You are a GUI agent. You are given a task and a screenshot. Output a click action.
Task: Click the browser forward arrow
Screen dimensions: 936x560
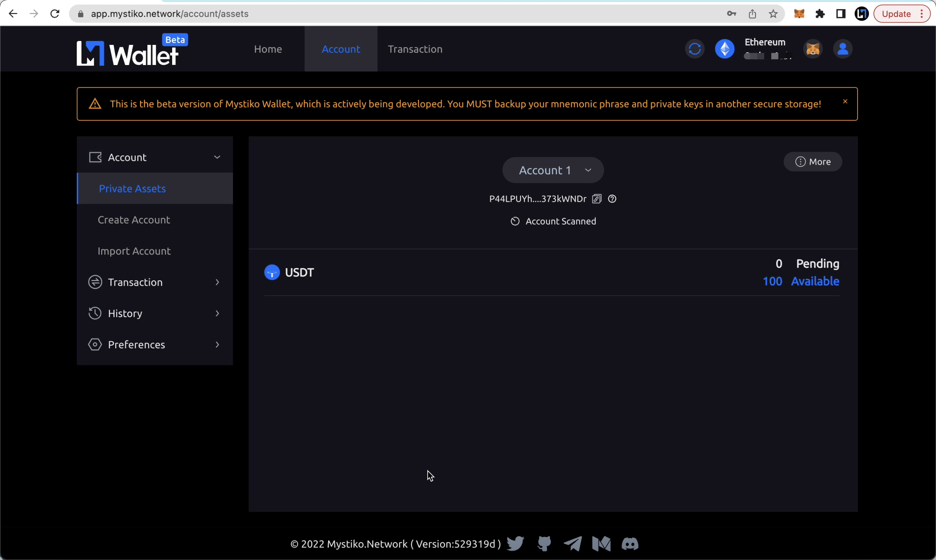pos(34,14)
